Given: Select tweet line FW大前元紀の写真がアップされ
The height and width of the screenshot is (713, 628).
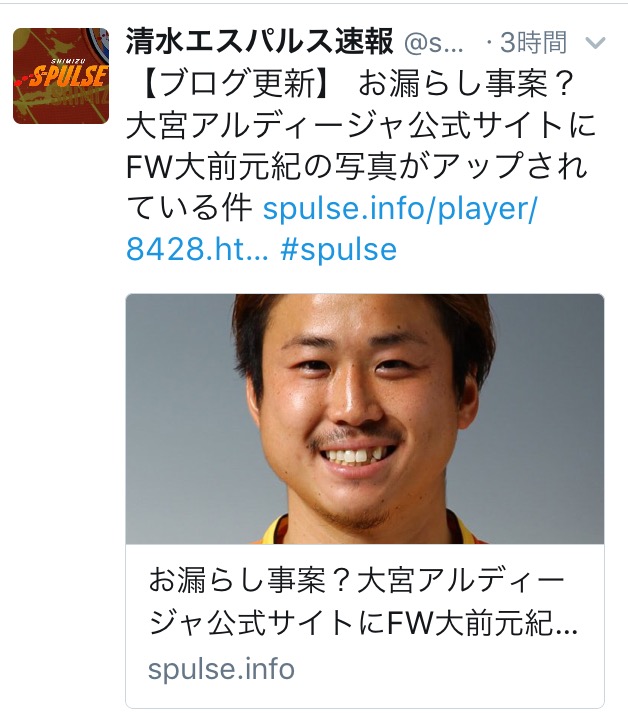Looking at the screenshot, I should pos(357,167).
